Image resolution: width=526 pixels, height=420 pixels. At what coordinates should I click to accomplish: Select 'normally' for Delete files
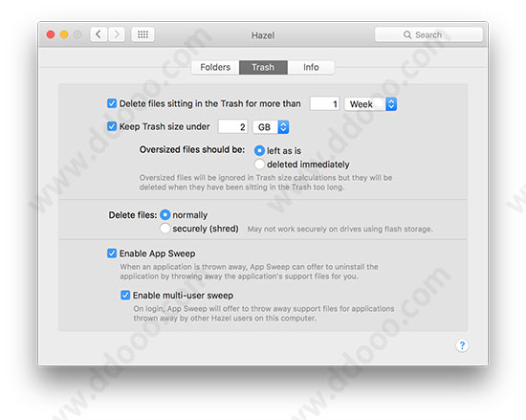165,214
